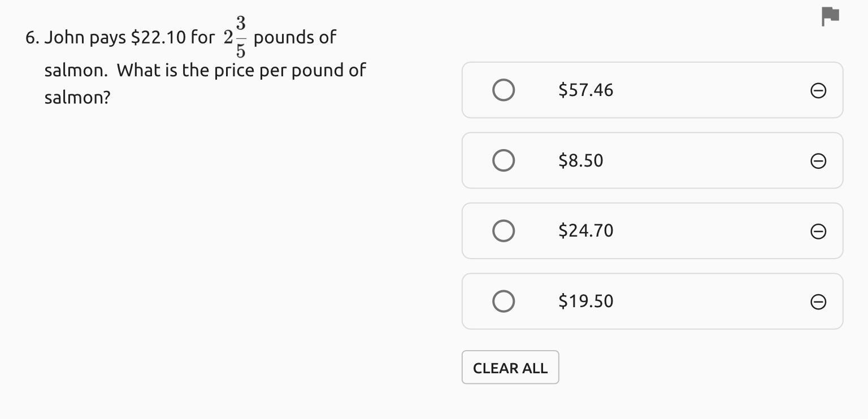Choose the $8.50 radio button
Image resolution: width=868 pixels, height=419 pixels.
[504, 160]
